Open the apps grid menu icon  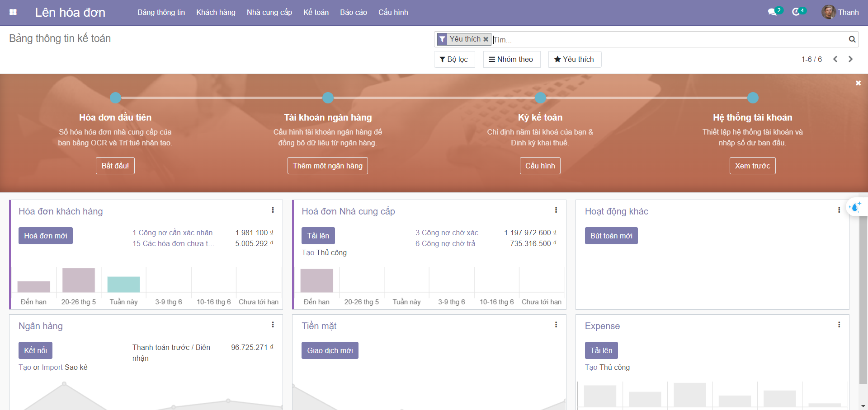pyautogui.click(x=13, y=12)
